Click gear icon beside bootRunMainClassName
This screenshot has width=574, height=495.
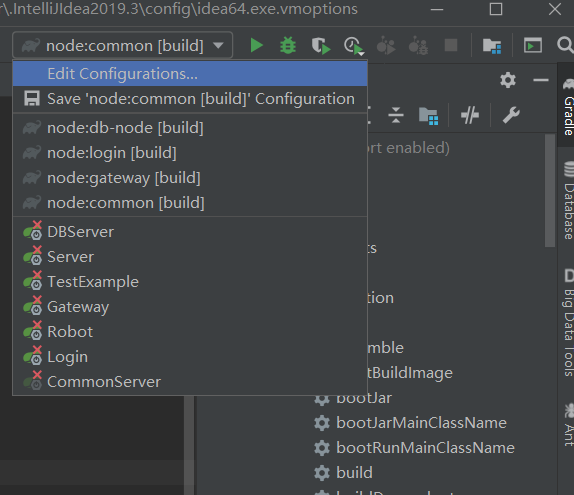pos(322,448)
